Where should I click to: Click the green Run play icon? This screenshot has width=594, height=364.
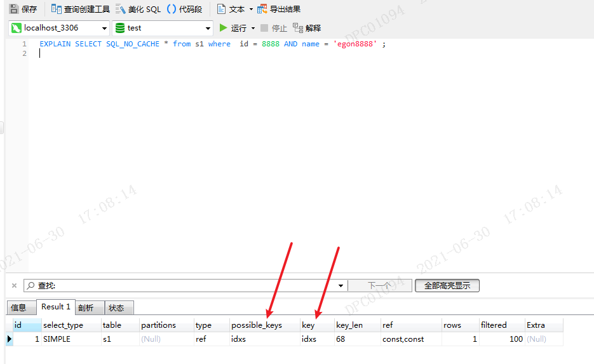[x=223, y=28]
